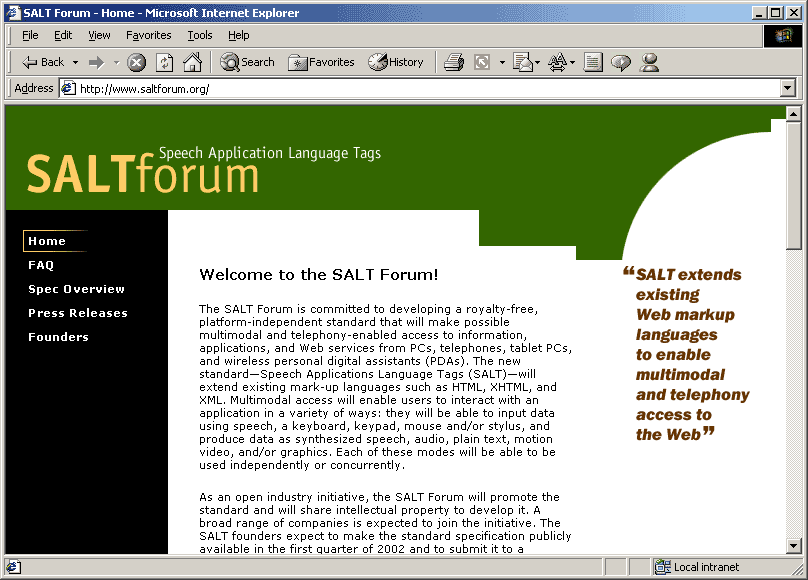Image resolution: width=808 pixels, height=580 pixels.
Task: Open the Help menu
Action: tap(239, 35)
